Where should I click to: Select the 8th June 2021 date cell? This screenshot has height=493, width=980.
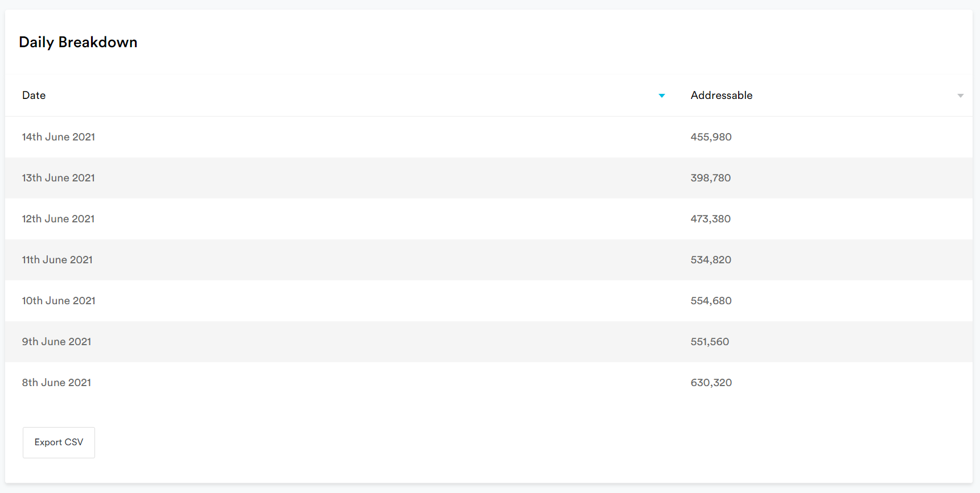point(56,383)
